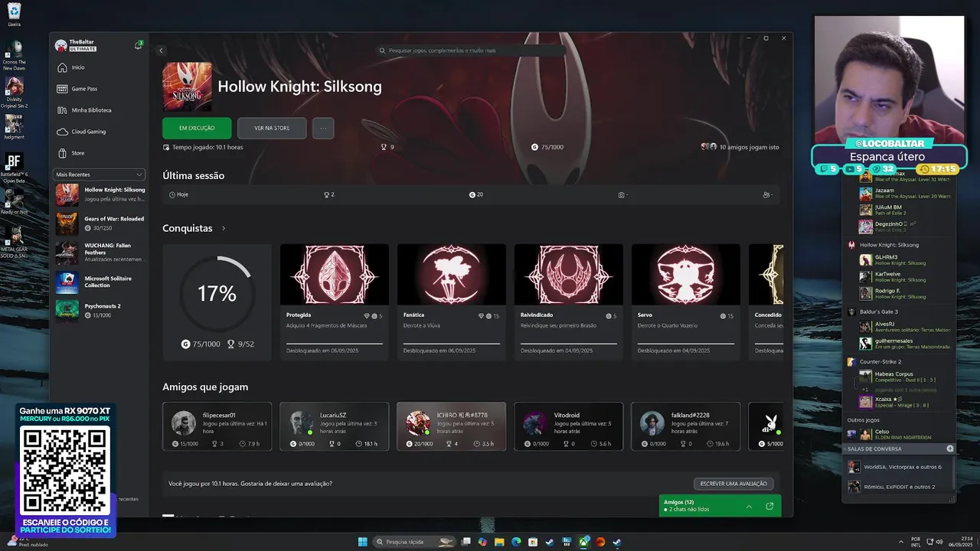
Task: Select Gears of War: Reloaded in recent list
Action: (x=99, y=223)
